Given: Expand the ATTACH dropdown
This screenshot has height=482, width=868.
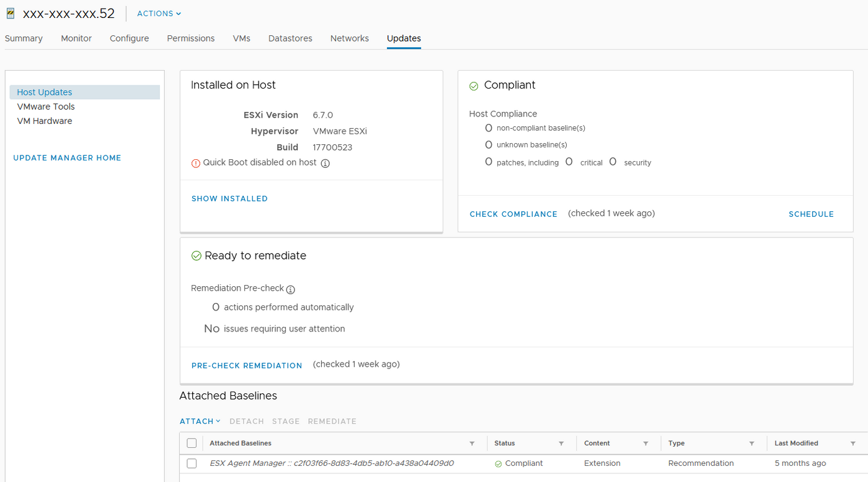Looking at the screenshot, I should pos(200,421).
